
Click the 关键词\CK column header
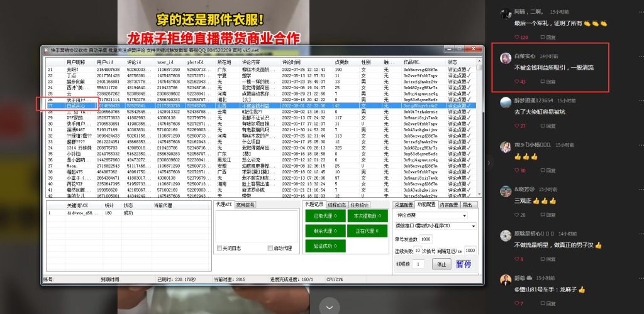(x=77, y=205)
